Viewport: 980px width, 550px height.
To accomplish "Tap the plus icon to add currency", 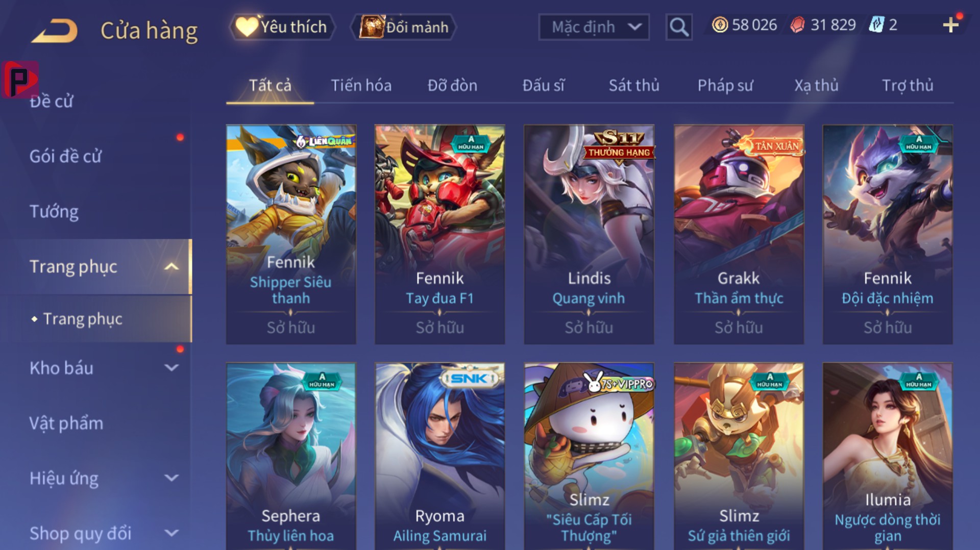I will [x=950, y=24].
